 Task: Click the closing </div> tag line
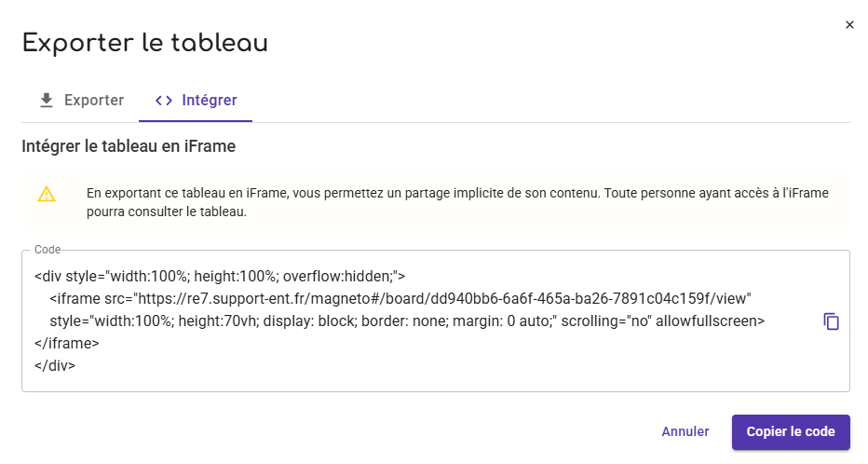click(55, 365)
